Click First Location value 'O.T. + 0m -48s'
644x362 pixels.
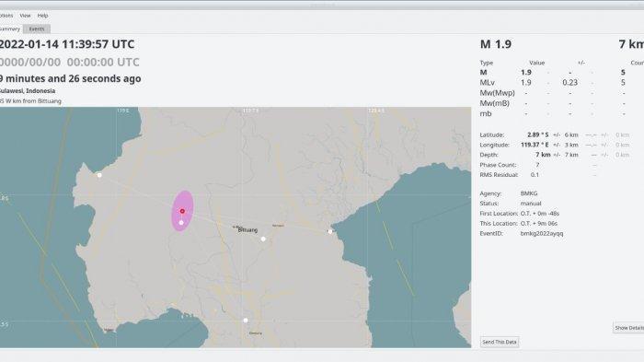pyautogui.click(x=540, y=214)
